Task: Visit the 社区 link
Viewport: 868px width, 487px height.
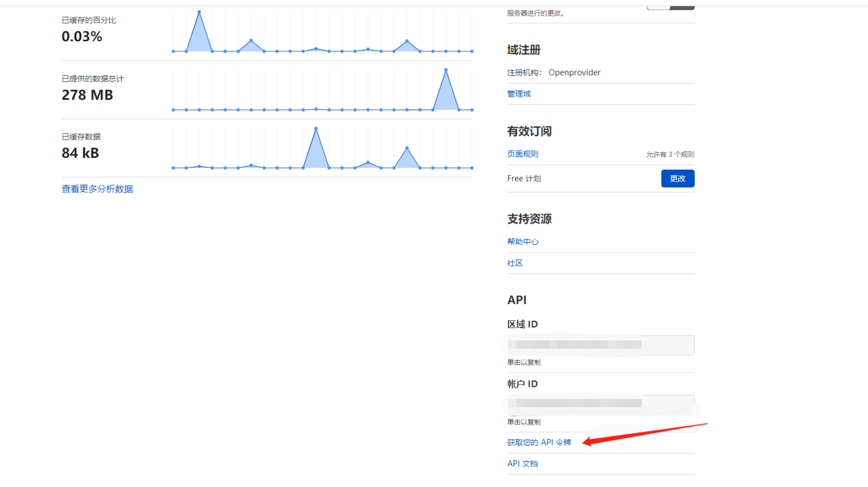Action: (515, 263)
